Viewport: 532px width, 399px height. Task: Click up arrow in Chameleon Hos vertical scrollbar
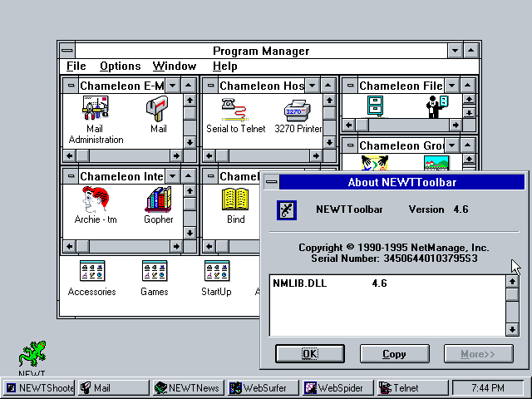pyautogui.click(x=329, y=101)
